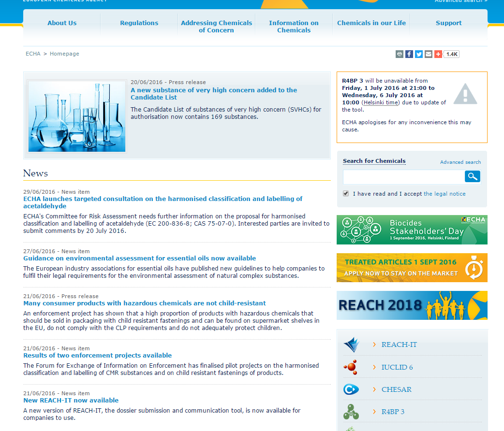The width and height of the screenshot is (504, 431).
Task: Open the CHESAR tool link
Action: click(x=396, y=389)
